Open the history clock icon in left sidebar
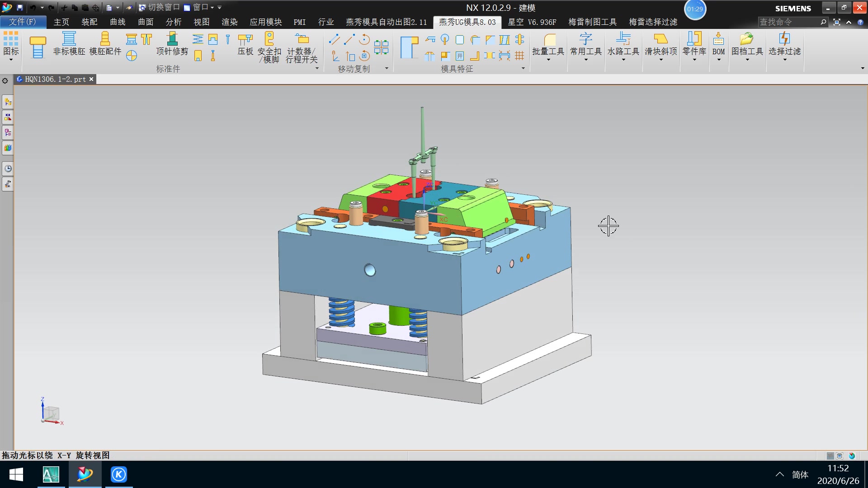This screenshot has height=488, width=868. (x=8, y=169)
